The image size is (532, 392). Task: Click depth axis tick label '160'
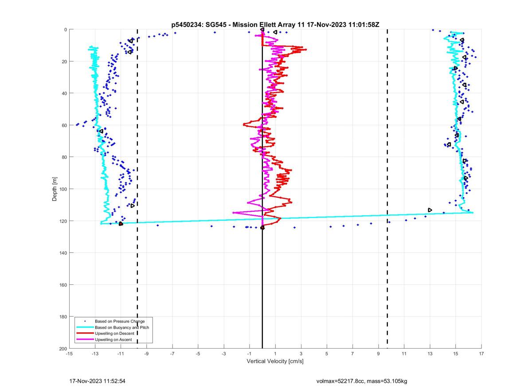tap(63, 285)
